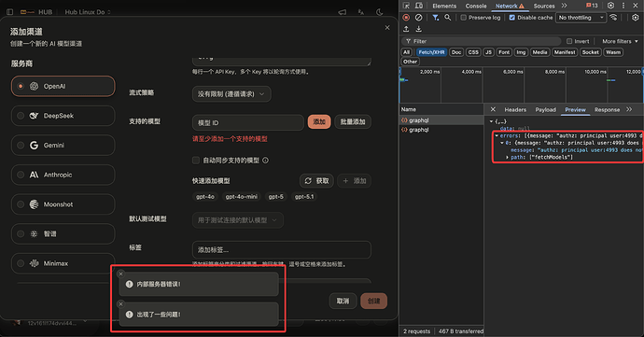This screenshot has width=644, height=337.
Task: Expand the path fetchModels node
Action: (x=507, y=158)
